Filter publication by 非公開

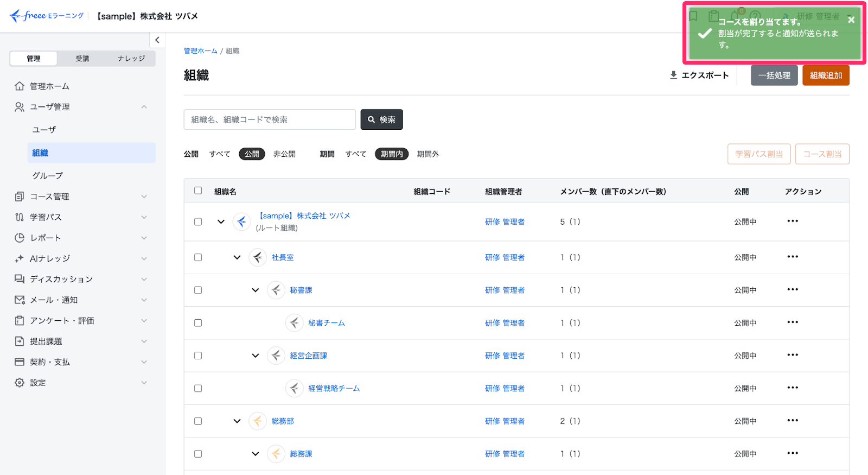pyautogui.click(x=284, y=154)
